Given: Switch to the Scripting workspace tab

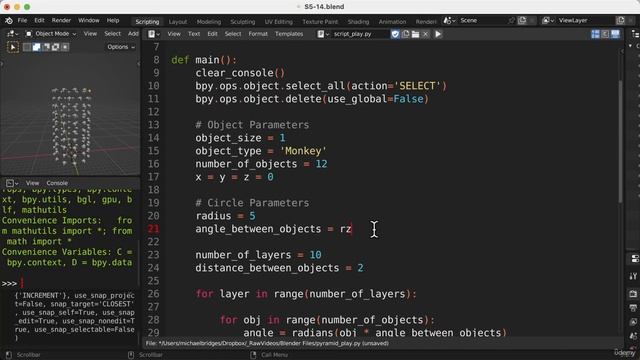Looking at the screenshot, I should tap(147, 22).
